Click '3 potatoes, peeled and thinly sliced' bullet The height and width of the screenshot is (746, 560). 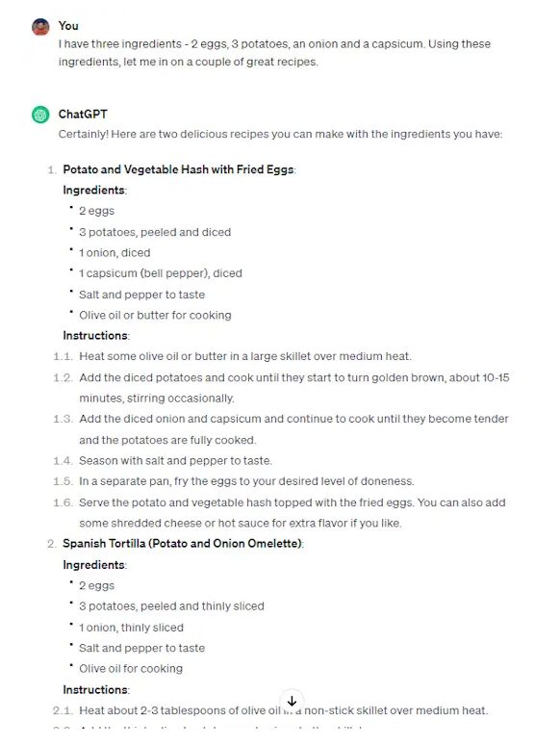point(171,606)
